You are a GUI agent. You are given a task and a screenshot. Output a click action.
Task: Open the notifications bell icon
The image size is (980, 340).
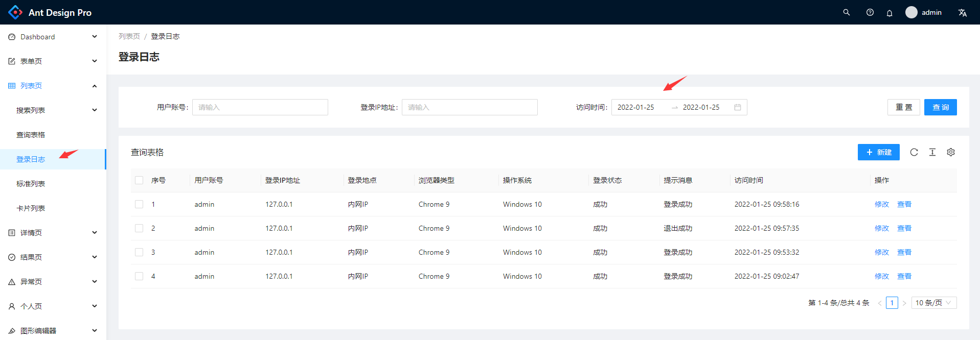890,13
